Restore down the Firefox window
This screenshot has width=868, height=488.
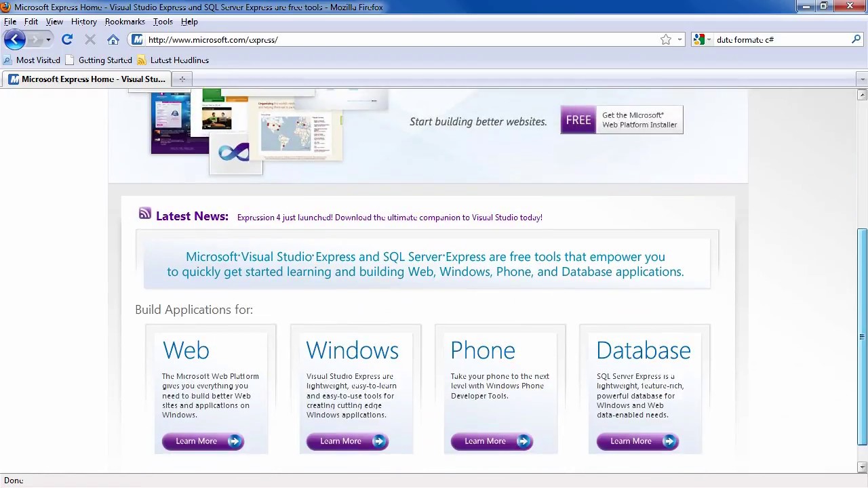tap(824, 7)
